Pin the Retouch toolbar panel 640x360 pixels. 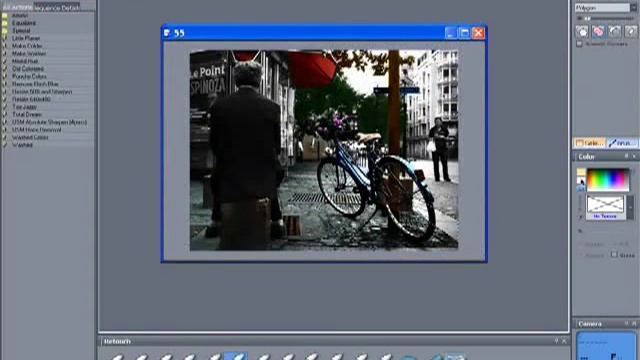[556, 341]
